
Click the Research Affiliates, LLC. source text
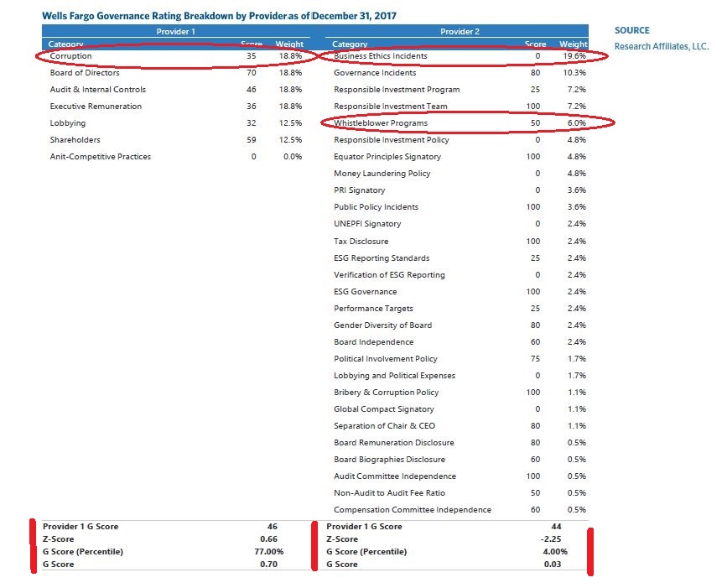pos(662,46)
